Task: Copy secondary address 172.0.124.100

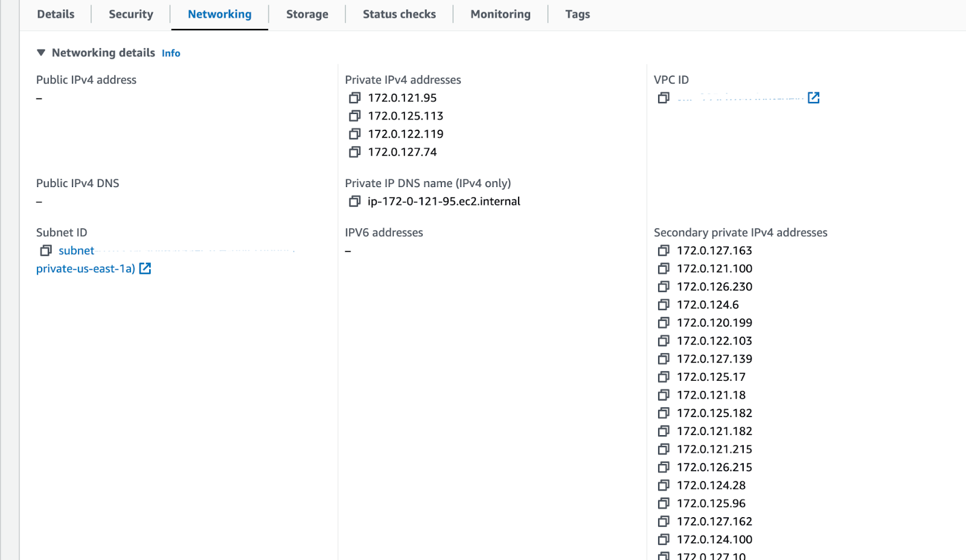Action: (x=664, y=540)
